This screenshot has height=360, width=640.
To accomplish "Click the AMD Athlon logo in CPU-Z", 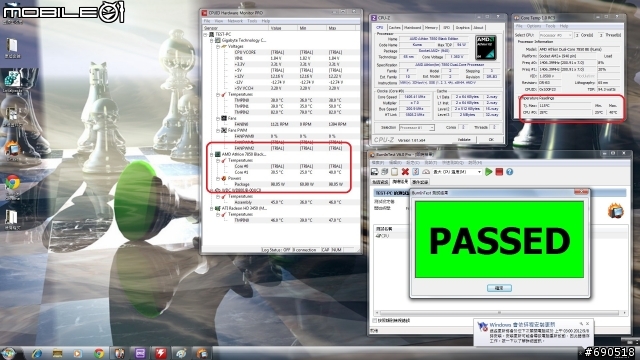I will click(x=486, y=48).
